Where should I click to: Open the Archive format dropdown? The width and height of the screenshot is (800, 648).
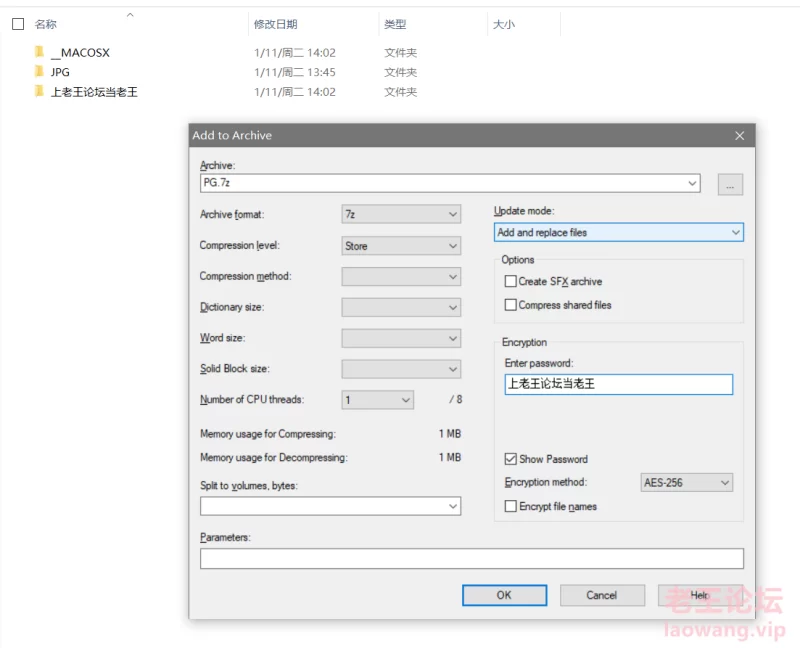pyautogui.click(x=401, y=214)
